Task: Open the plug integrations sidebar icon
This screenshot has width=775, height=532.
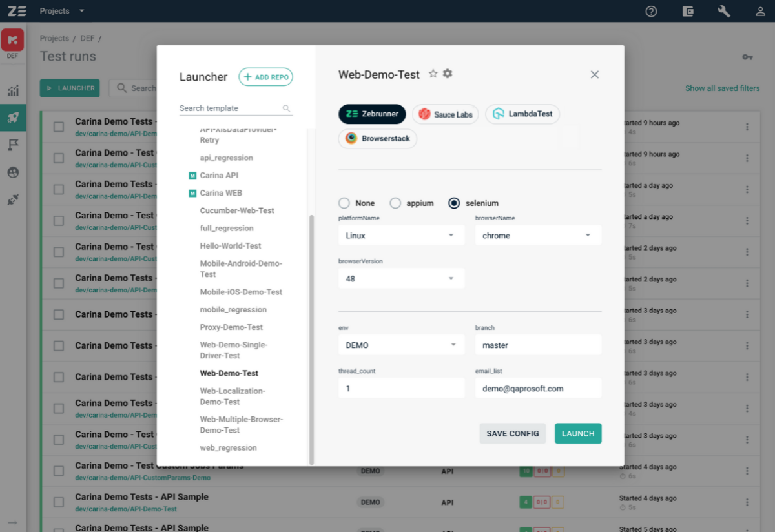Action: (13, 200)
